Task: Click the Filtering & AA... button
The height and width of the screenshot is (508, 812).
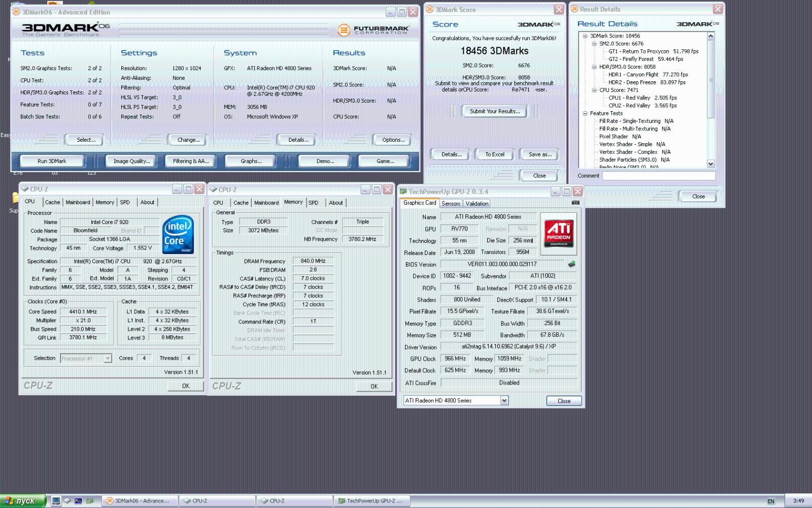Action: [191, 161]
